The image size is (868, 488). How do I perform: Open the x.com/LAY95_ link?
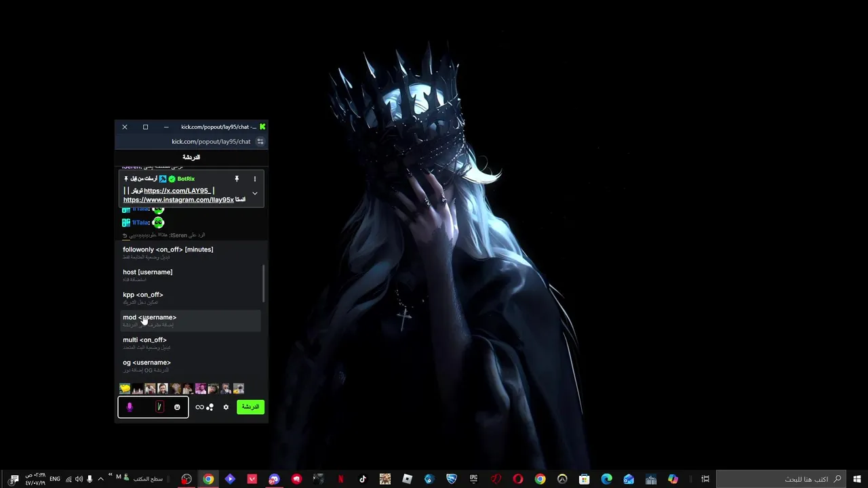coord(178,190)
